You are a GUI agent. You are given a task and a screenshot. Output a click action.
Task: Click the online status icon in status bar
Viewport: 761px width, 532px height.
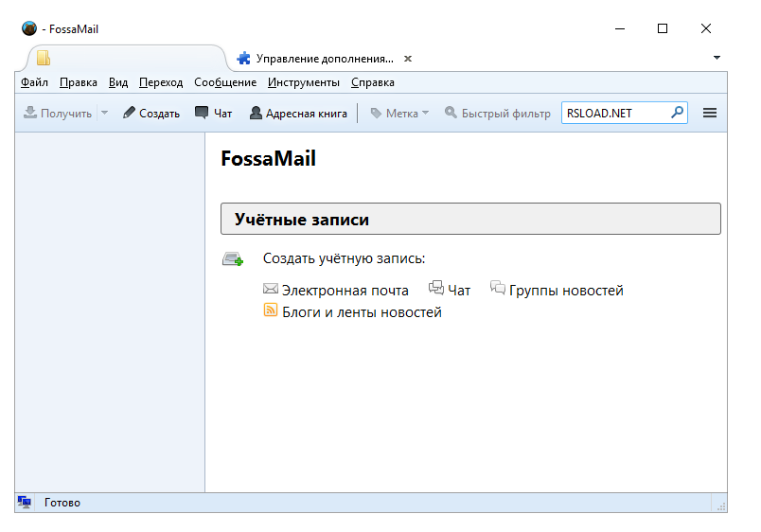25,503
